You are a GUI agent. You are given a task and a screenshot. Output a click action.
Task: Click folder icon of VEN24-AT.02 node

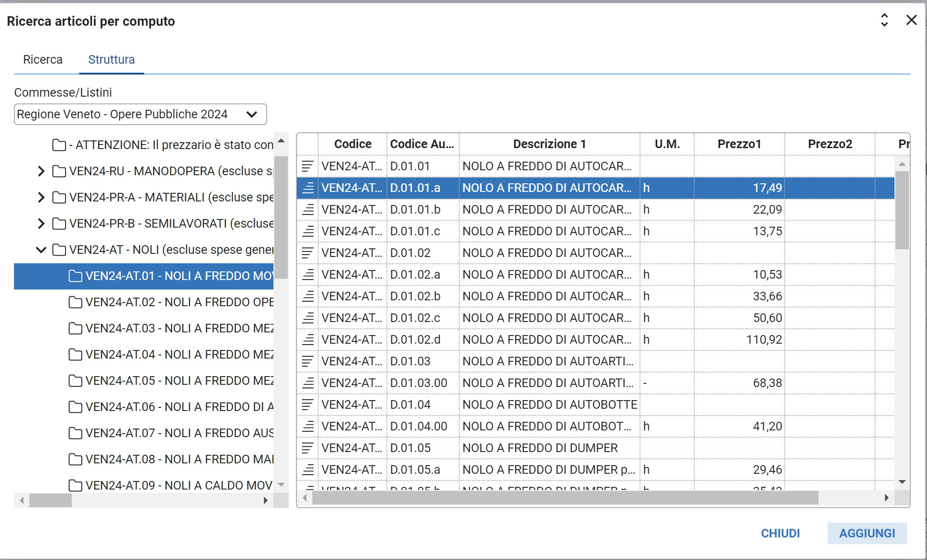click(x=75, y=302)
